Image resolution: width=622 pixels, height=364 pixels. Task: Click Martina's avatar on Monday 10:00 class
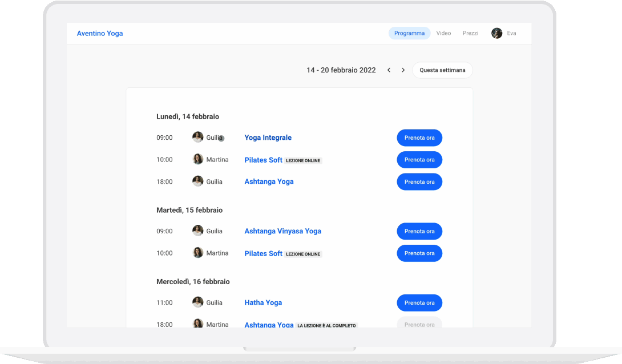pos(198,160)
